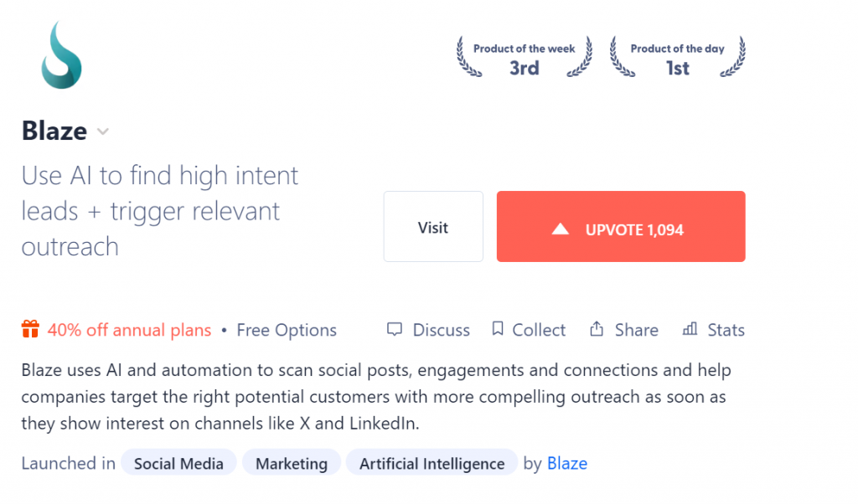Select the Free Options link

coord(287,330)
